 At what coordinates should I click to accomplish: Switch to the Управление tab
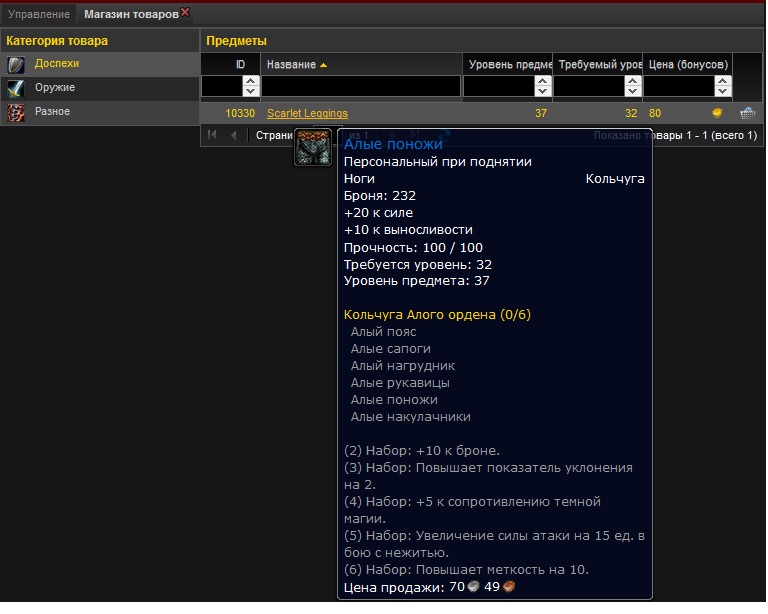tap(39, 14)
